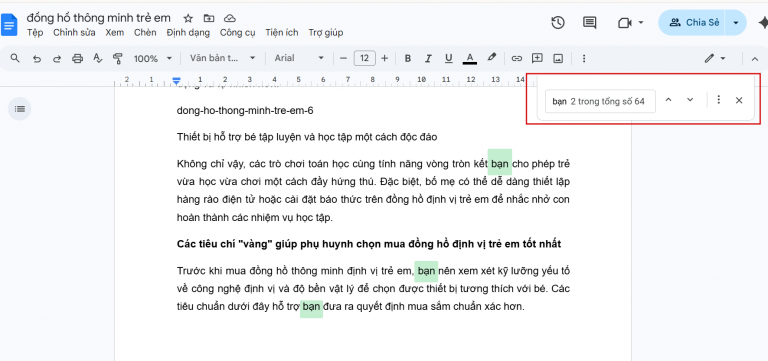Open the zoom 100% dropdown
This screenshot has height=361, width=768.
pyautogui.click(x=153, y=59)
